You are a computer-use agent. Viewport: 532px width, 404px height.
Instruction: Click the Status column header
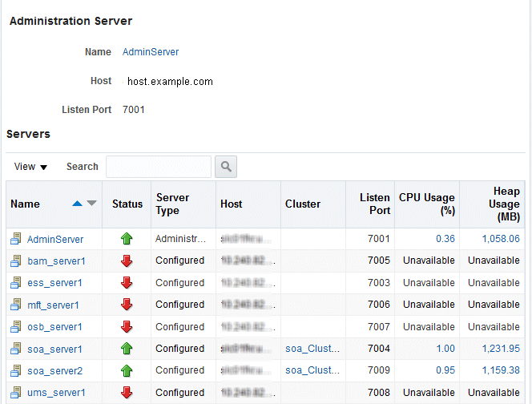click(127, 204)
